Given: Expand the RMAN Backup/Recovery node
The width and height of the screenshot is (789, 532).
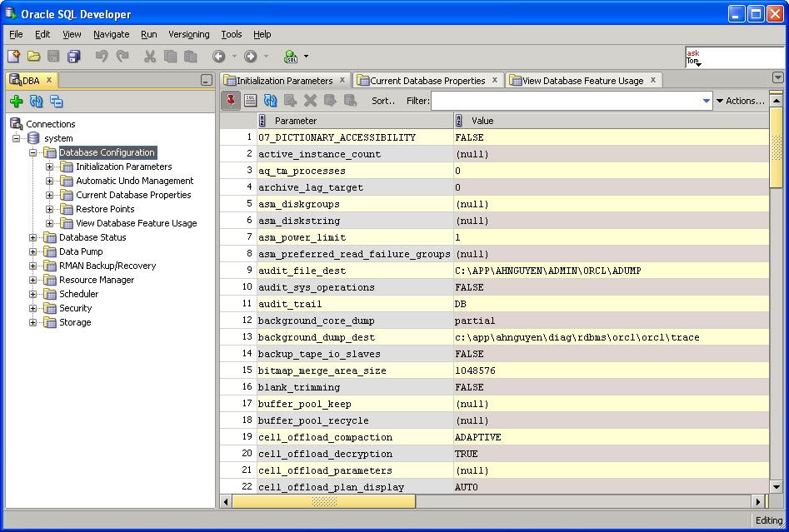Looking at the screenshot, I should point(34,266).
